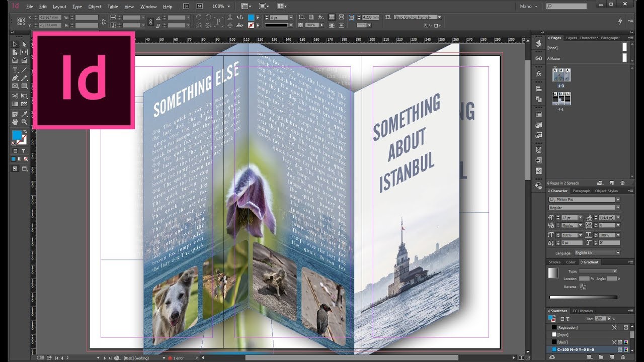
Task: Toggle formatting affects text in Tools panel
Action: 24,151
